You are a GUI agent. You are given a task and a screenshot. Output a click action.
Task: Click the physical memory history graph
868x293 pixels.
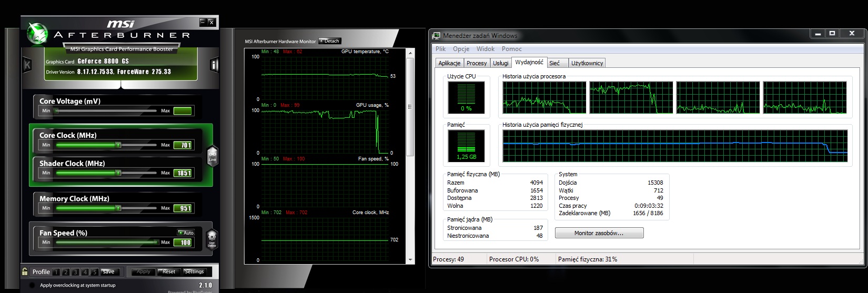[x=675, y=146]
